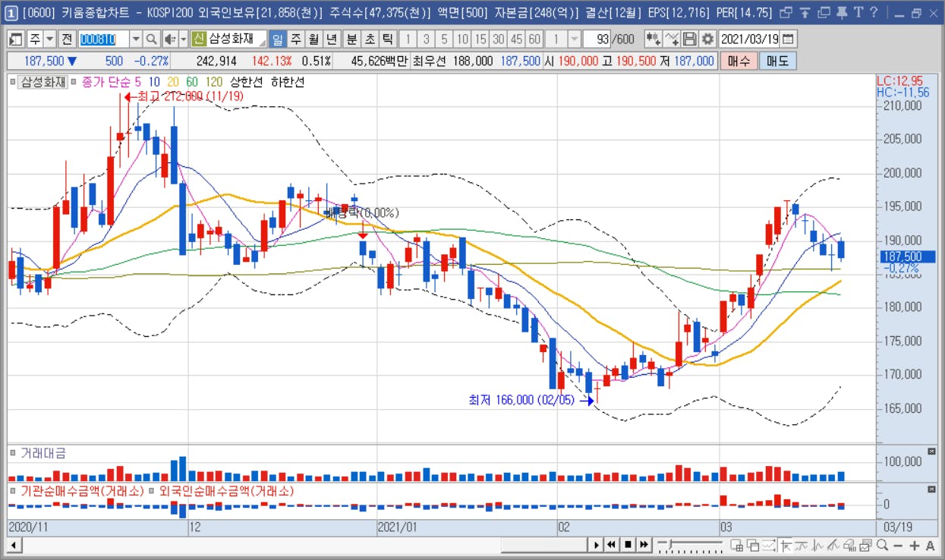Viewport: 945px width, 560px height.
Task: Click the 매수 buy button
Action: pos(739,61)
